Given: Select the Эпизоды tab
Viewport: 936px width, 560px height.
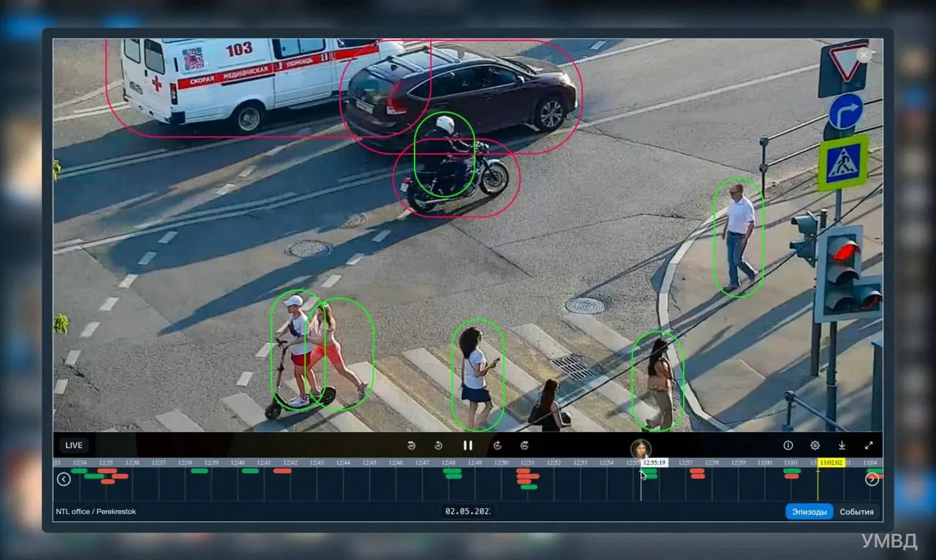Looking at the screenshot, I should pyautogui.click(x=809, y=512).
